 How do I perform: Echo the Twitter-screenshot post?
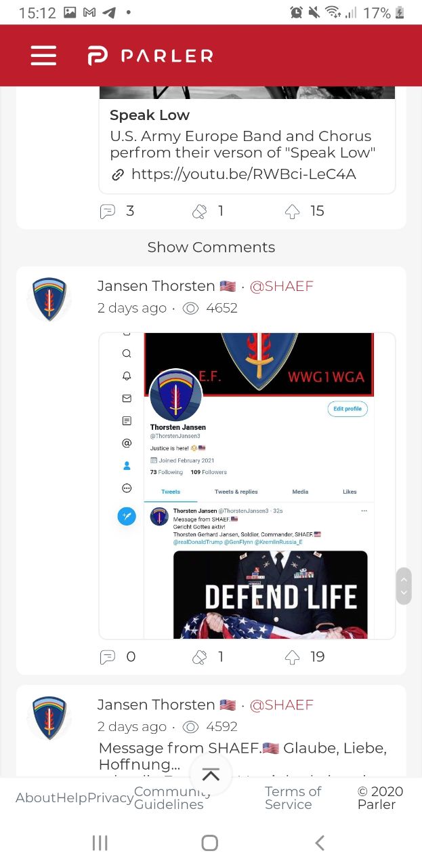point(199,657)
